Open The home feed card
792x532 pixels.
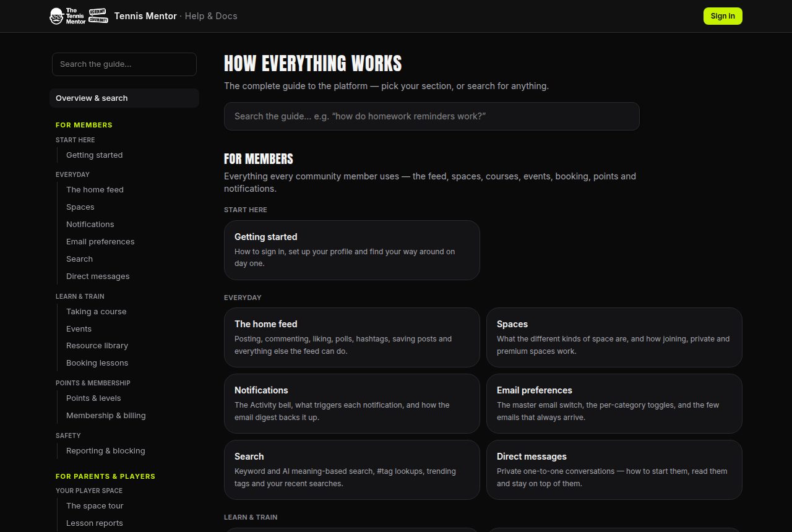tap(351, 337)
